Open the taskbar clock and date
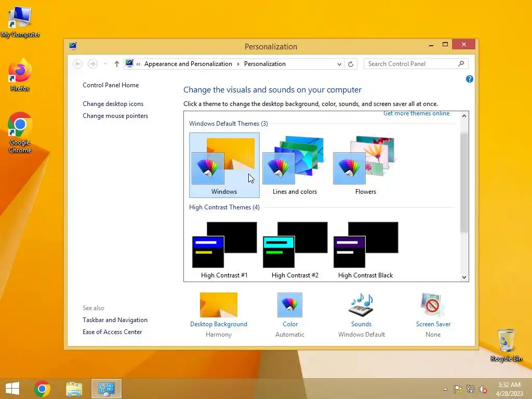This screenshot has width=532, height=399. tap(509, 389)
